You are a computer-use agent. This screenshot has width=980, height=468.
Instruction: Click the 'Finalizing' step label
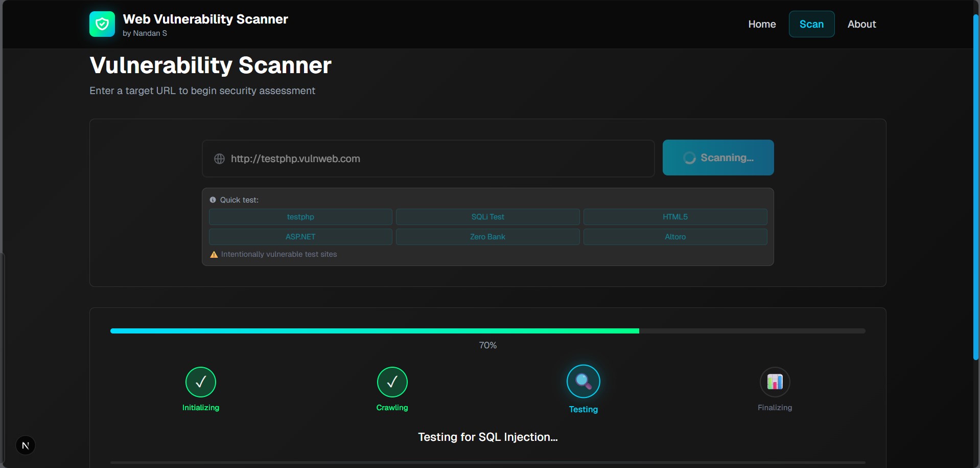point(775,408)
